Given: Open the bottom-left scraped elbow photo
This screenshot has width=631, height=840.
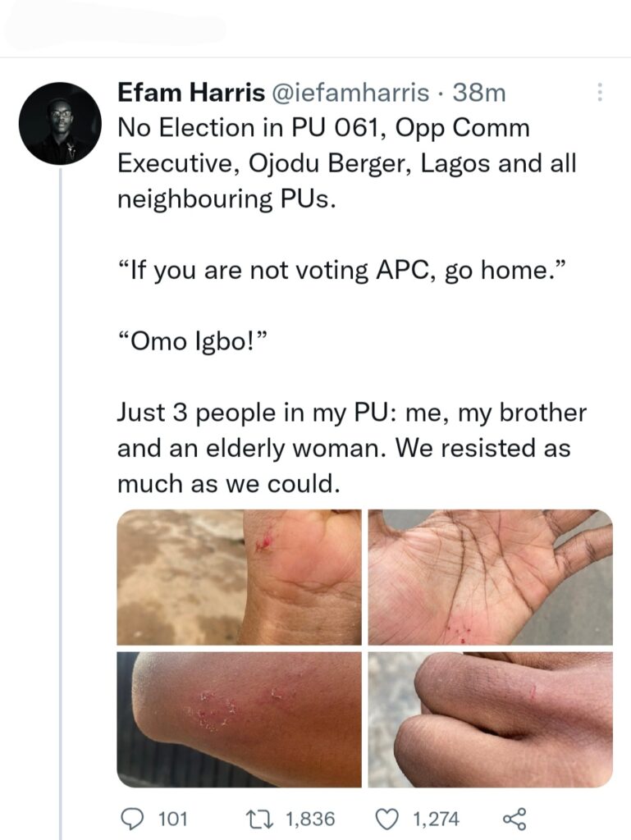Looking at the screenshot, I should pyautogui.click(x=239, y=719).
